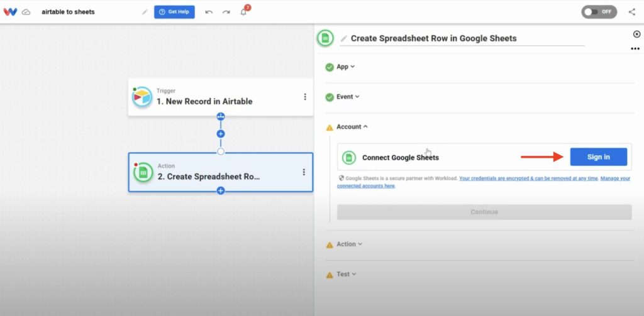Viewport: 644px width, 316px height.
Task: Expand the Event section
Action: pyautogui.click(x=348, y=97)
